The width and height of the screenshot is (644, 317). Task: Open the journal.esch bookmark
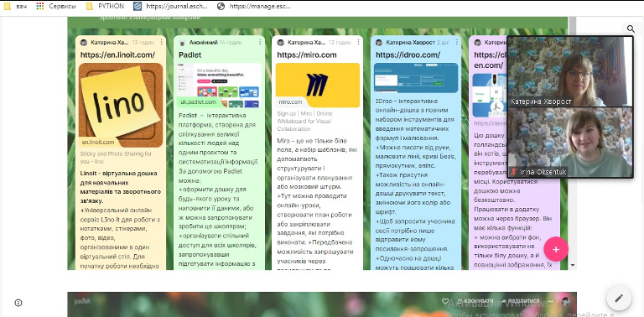tap(171, 6)
